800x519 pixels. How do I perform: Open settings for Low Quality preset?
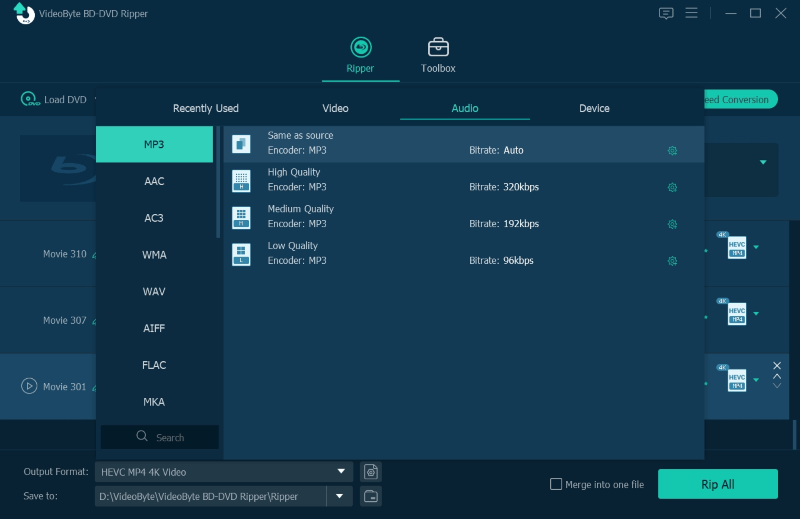[x=672, y=261]
